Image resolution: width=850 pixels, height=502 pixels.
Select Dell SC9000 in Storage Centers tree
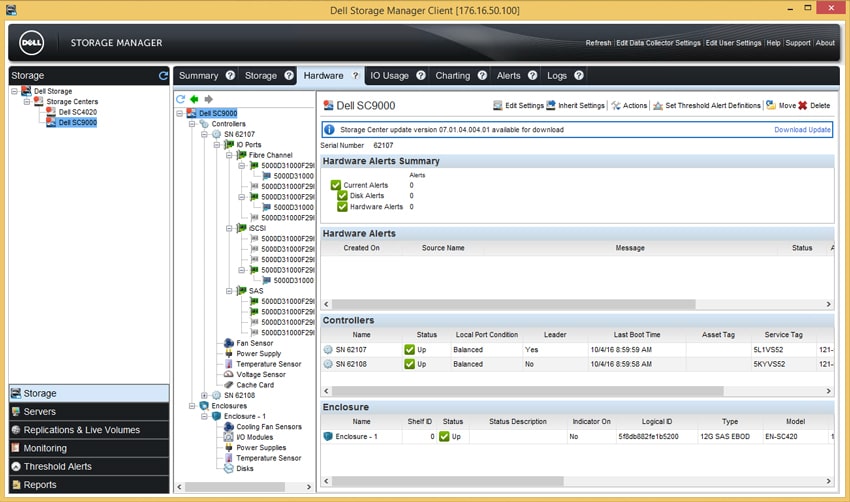click(78, 123)
